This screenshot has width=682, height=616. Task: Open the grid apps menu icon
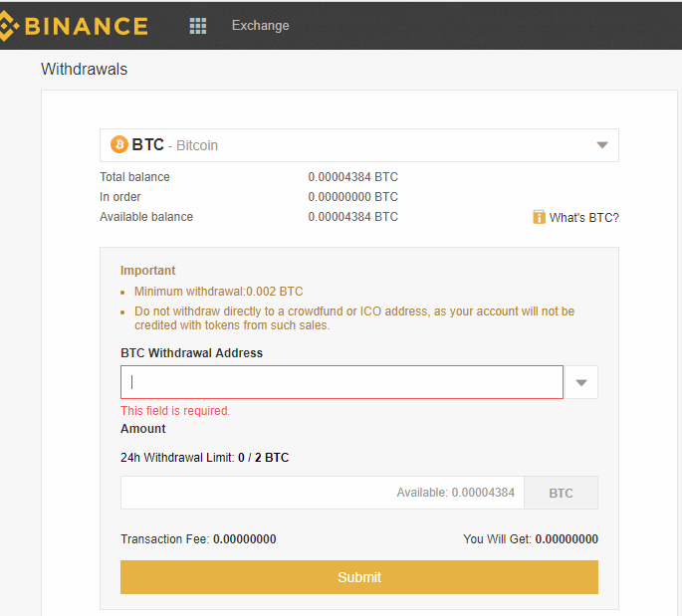[198, 26]
